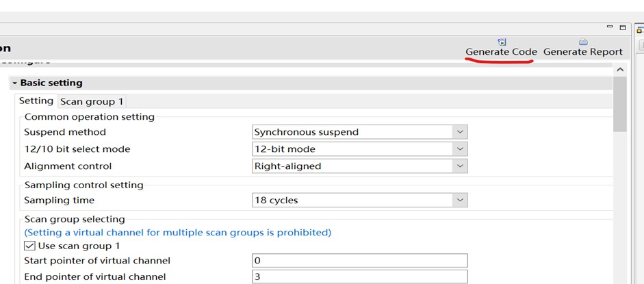The image size is (644, 284).
Task: Click the scroll up arrow
Action: (620, 70)
